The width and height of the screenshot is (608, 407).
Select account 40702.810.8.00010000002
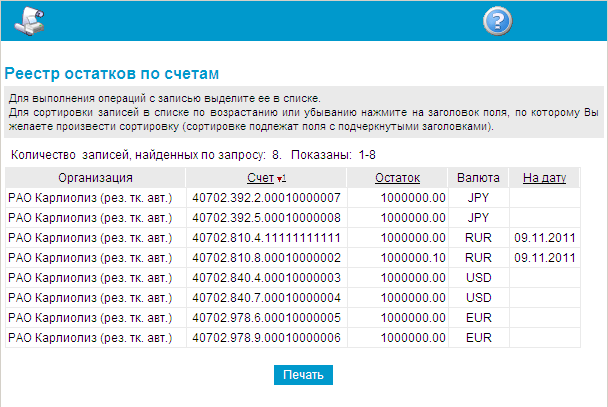click(266, 258)
